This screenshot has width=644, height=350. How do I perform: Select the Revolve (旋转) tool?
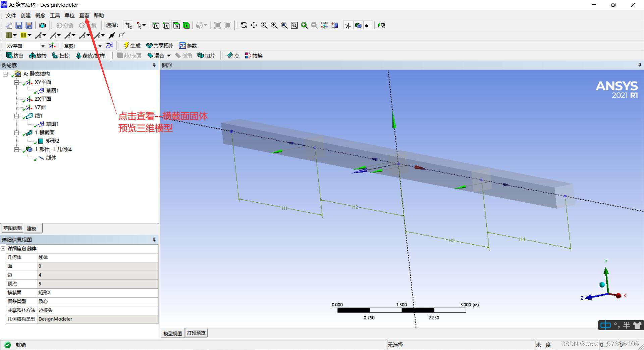coord(38,56)
